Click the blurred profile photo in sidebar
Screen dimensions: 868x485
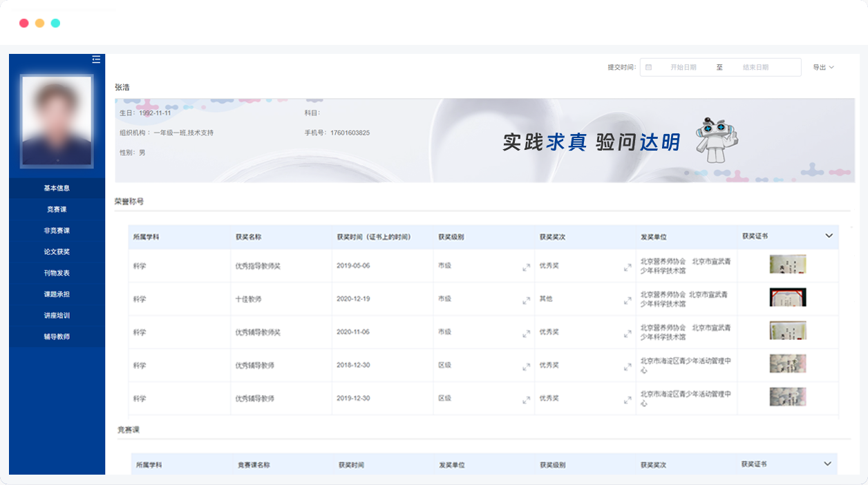click(x=57, y=122)
